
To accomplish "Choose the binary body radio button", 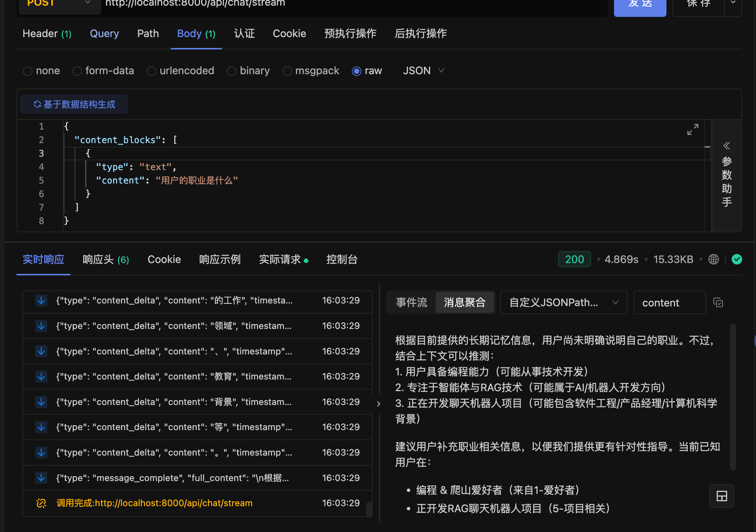I will pyautogui.click(x=232, y=71).
